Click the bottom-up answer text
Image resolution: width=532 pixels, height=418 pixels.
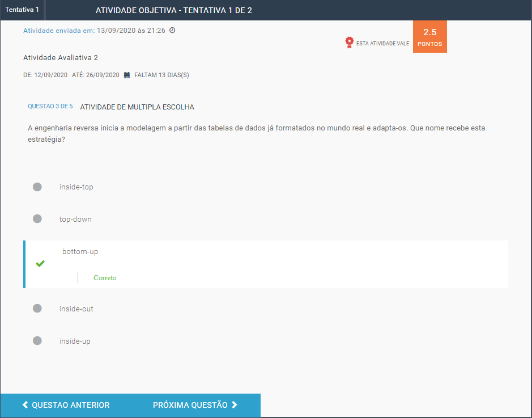click(80, 251)
